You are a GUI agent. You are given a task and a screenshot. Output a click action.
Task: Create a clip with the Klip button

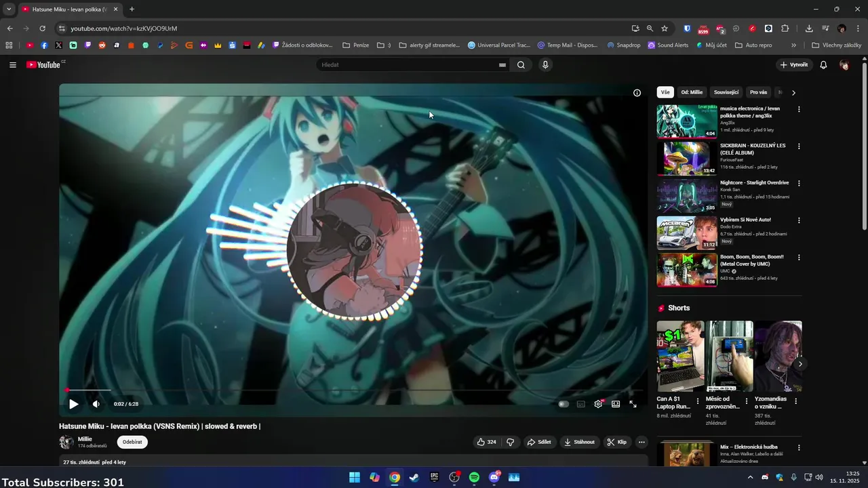[x=616, y=442]
